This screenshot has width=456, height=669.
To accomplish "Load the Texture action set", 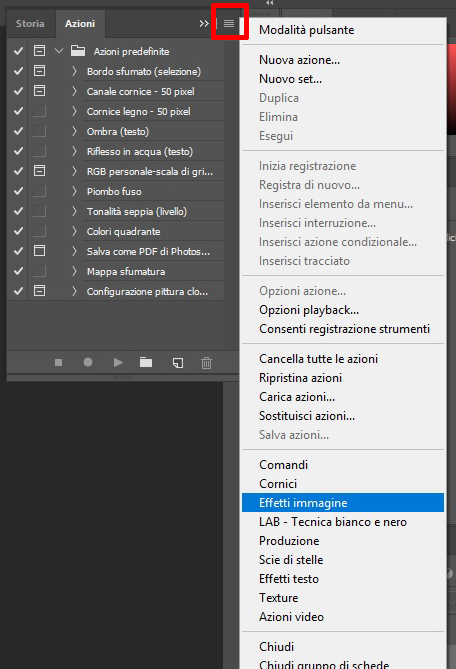I will coord(343,598).
